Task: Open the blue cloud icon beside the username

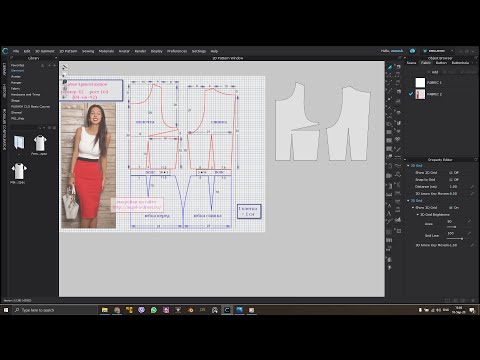Action: point(412,51)
